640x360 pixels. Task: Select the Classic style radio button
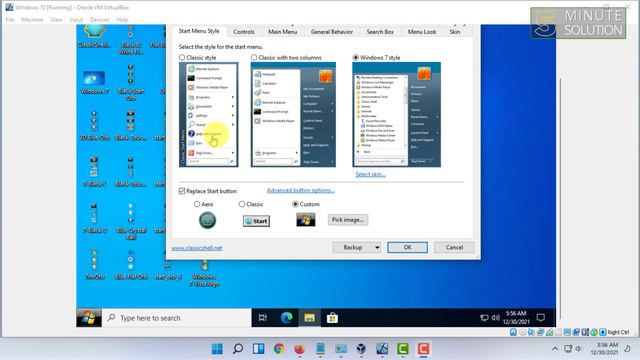tap(182, 58)
